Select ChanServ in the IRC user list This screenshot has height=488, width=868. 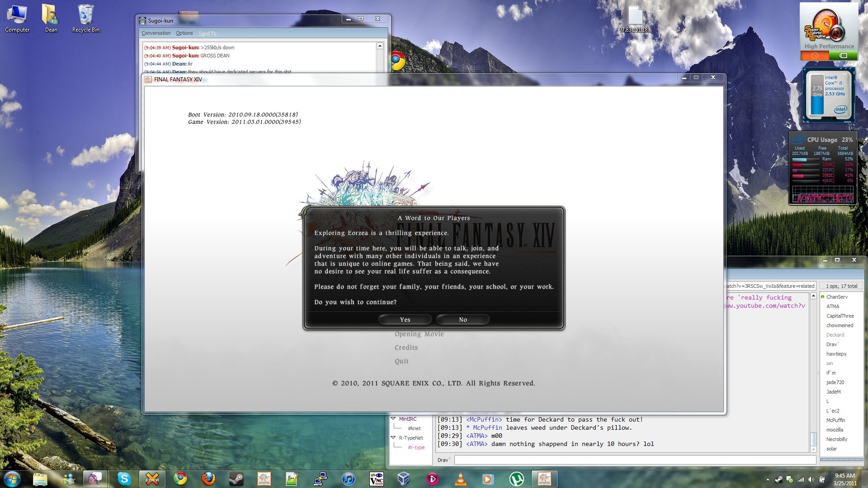click(x=837, y=297)
